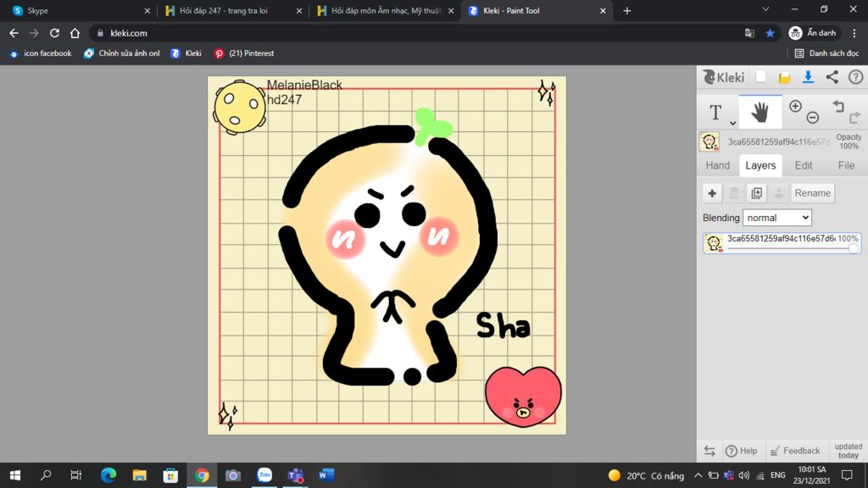Add a new layer with plus button
Image resolution: width=868 pixels, height=488 pixels.
(712, 193)
